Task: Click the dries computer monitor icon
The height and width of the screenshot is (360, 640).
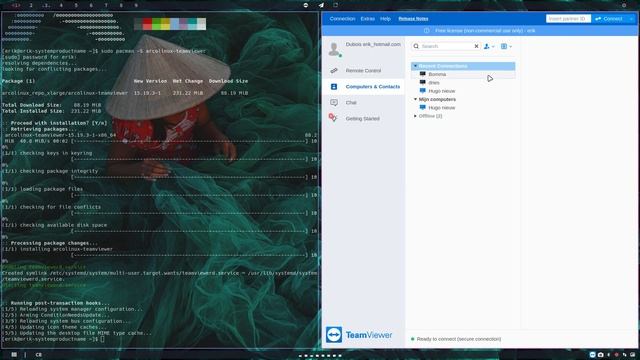Action: tap(422, 82)
